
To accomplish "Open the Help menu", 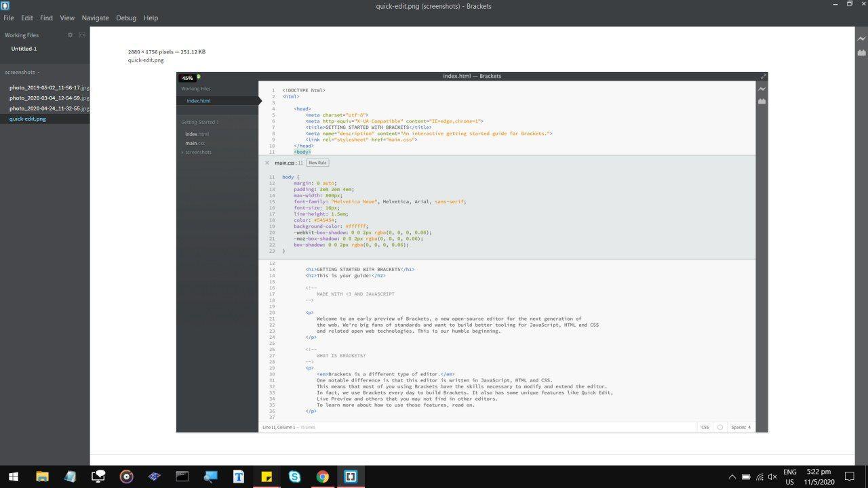I will [151, 18].
